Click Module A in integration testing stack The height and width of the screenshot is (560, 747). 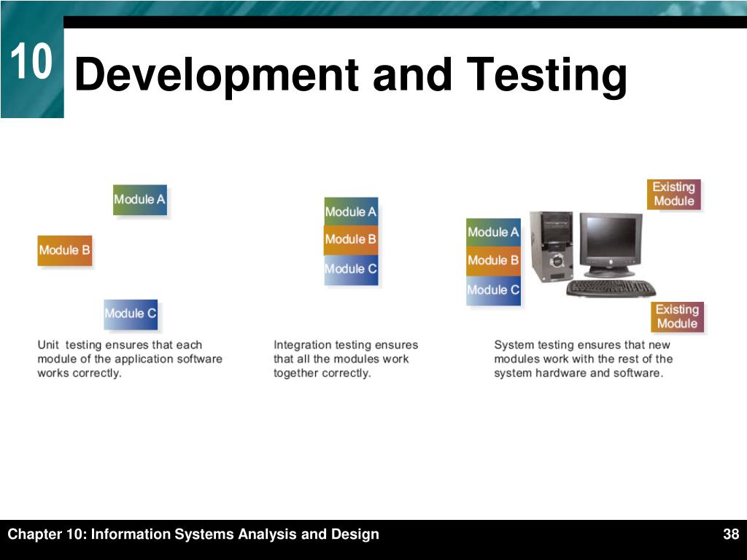pyautogui.click(x=351, y=211)
